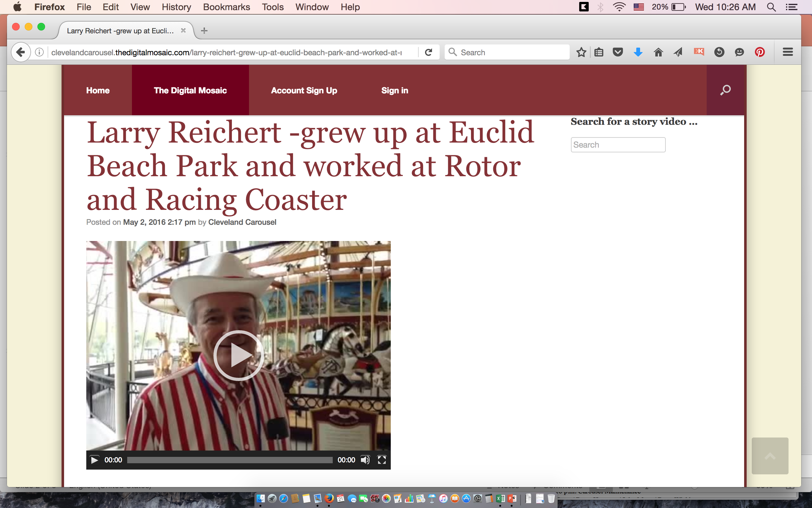This screenshot has height=508, width=812.
Task: Click the scroll-to-top arrow button
Action: (x=770, y=456)
